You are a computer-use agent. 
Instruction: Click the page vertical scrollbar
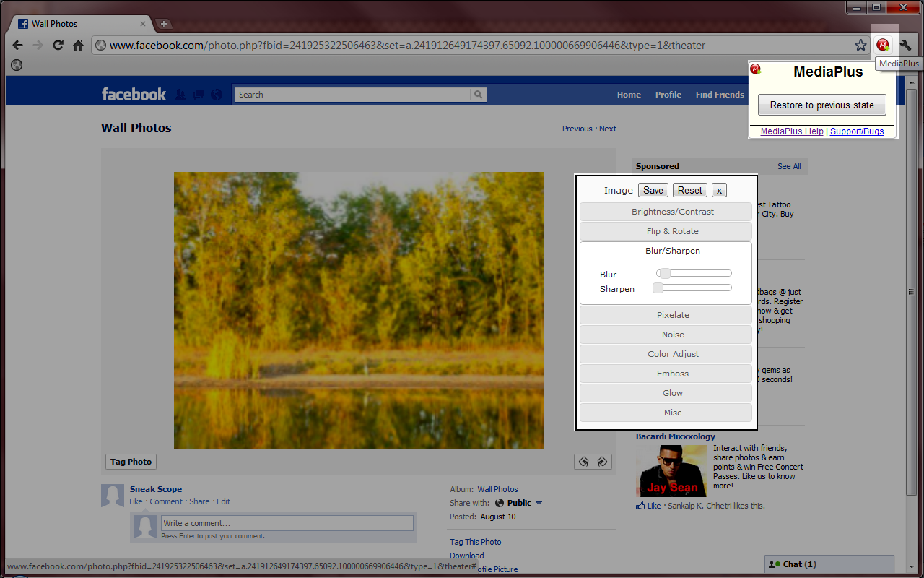pyautogui.click(x=912, y=292)
